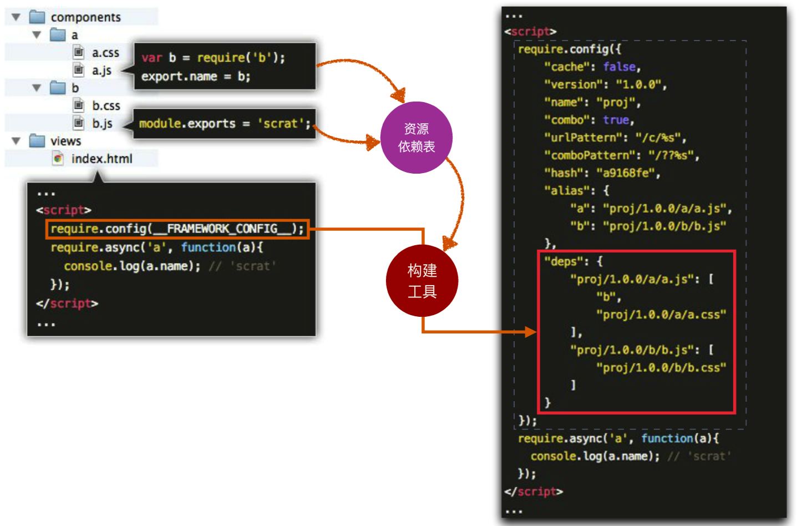Click the components folder icon
The image size is (812, 526).
[x=37, y=17]
